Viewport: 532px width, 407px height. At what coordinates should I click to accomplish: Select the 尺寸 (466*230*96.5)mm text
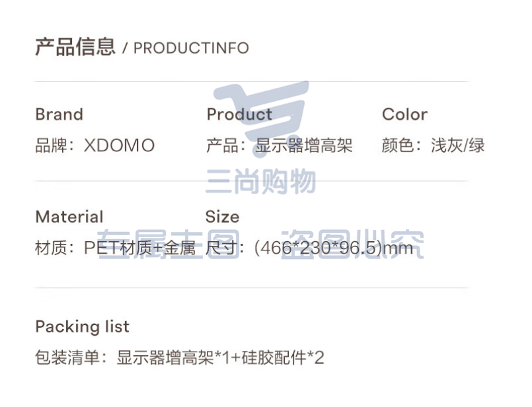pyautogui.click(x=309, y=248)
